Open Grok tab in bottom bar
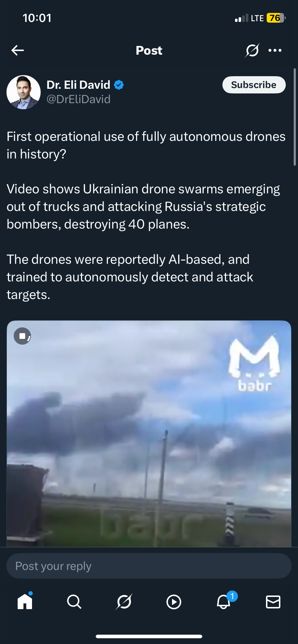 click(124, 602)
